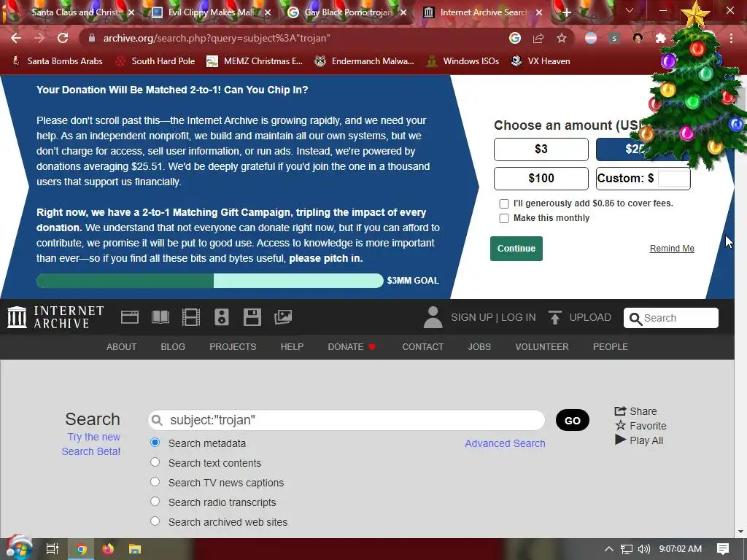
Task: Reload the archive.org page
Action: point(63,38)
